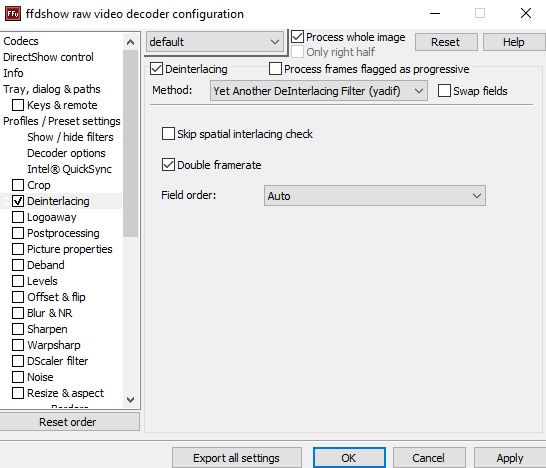Enable Offset & flip checkbox
This screenshot has height=468, width=546.
tap(18, 297)
